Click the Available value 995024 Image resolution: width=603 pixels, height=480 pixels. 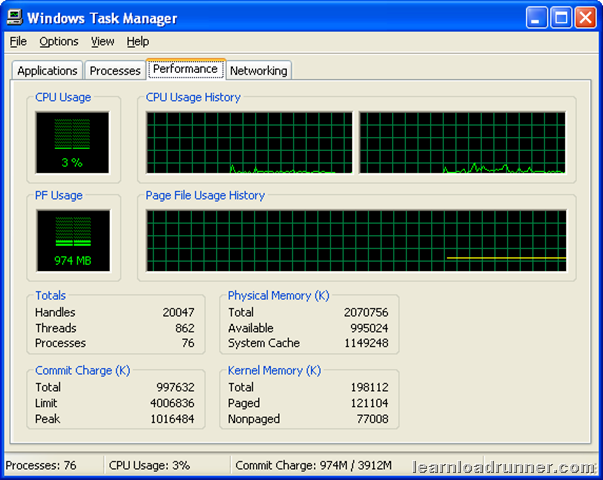(369, 328)
